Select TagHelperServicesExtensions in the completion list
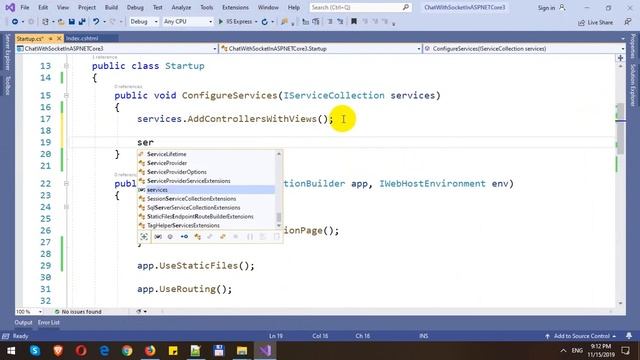This screenshot has width=640, height=360. [207, 226]
